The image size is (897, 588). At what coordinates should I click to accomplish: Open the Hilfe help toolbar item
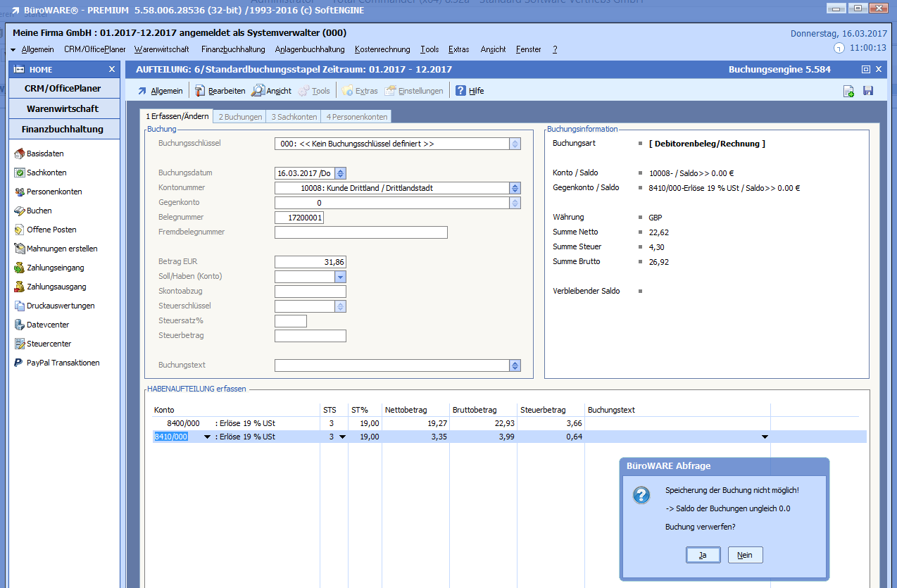point(470,91)
